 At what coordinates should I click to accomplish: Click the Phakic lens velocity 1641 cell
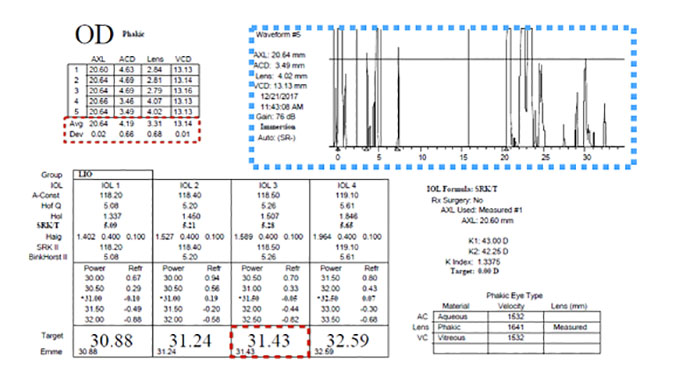click(x=516, y=327)
